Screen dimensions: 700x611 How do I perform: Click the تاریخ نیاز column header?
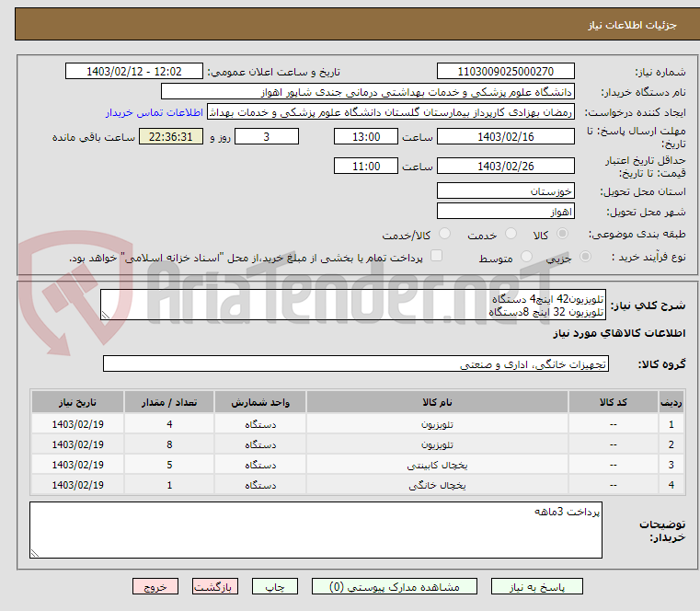(77, 402)
